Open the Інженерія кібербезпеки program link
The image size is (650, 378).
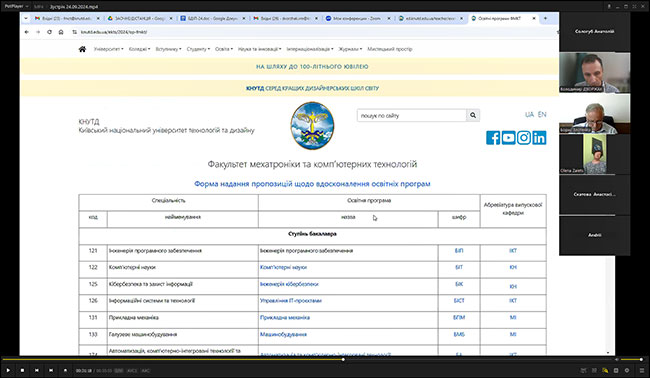(x=289, y=284)
